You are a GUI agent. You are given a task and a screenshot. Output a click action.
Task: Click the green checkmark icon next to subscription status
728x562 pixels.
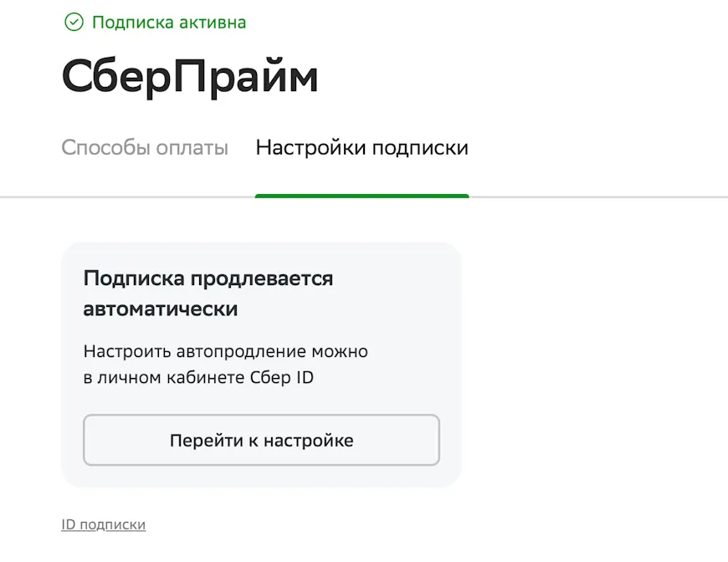tap(74, 23)
